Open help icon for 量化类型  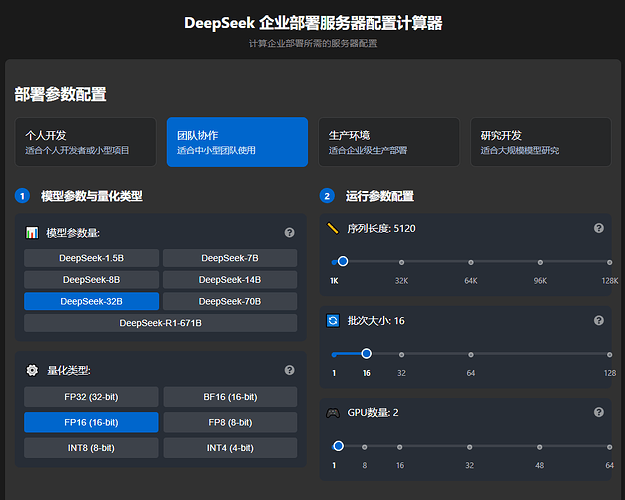(289, 370)
